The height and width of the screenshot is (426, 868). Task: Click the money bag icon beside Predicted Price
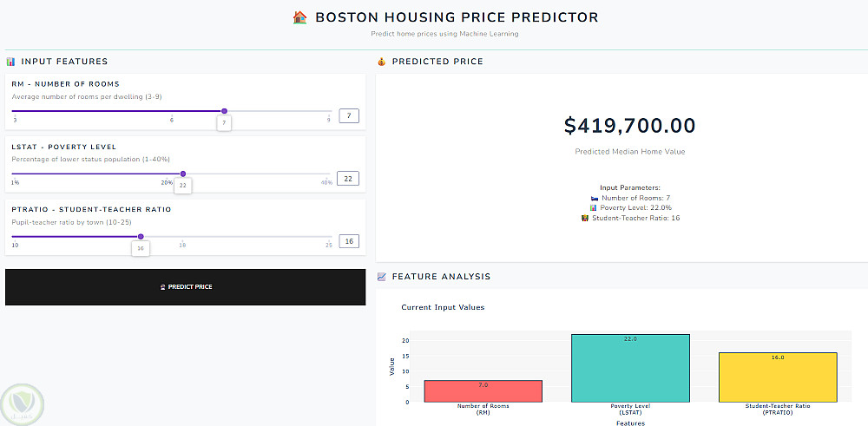coord(381,62)
